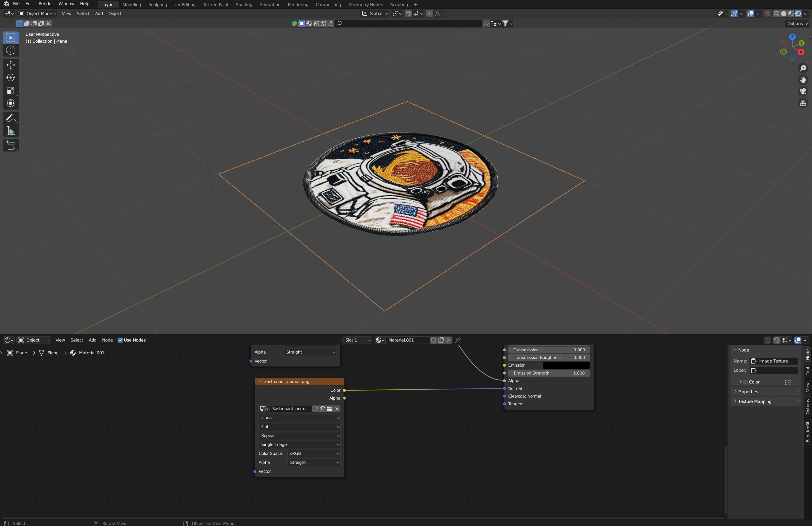Screen dimensions: 812x526
Task: Click the pin icon beside Material.001
Action: tap(458, 340)
